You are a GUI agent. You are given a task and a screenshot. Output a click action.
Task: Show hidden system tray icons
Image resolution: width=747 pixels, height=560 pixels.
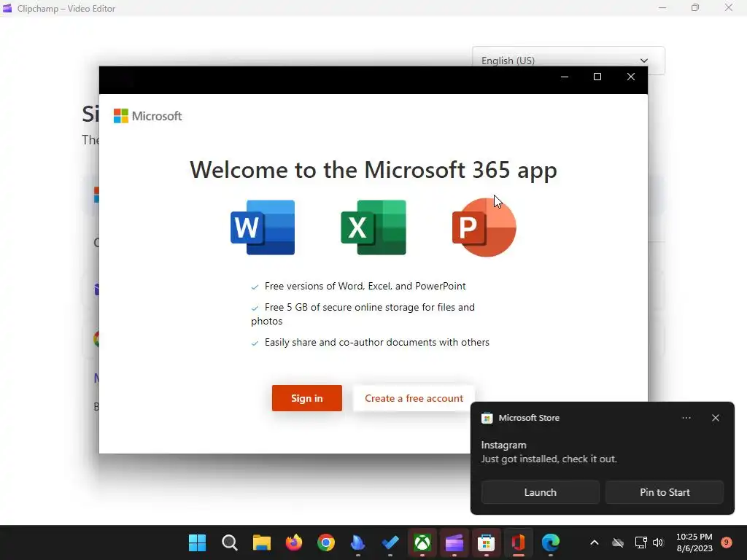(594, 542)
